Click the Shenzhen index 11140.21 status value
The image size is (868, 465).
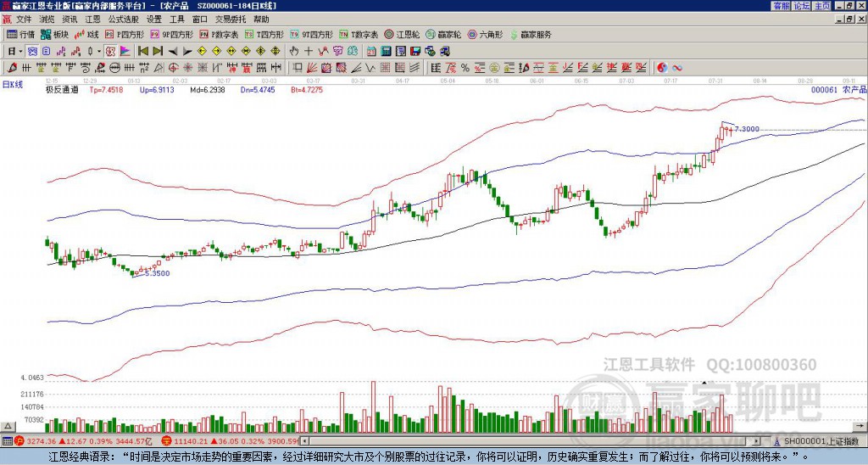pyautogui.click(x=191, y=441)
